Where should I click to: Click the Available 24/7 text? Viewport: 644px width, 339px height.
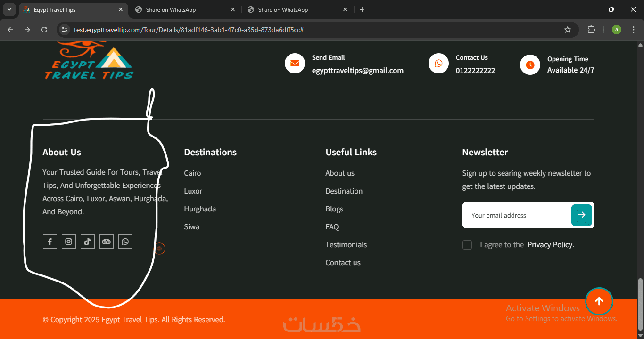pos(571,70)
